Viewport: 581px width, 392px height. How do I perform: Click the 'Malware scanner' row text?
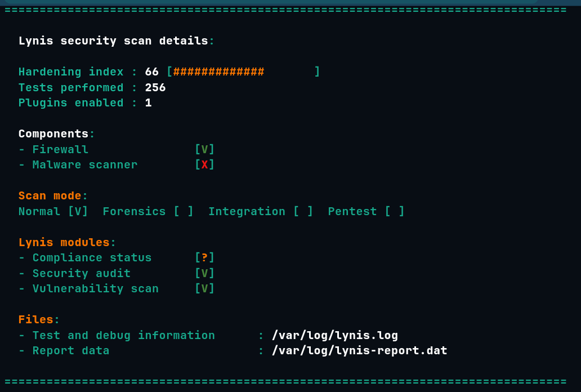[85, 164]
